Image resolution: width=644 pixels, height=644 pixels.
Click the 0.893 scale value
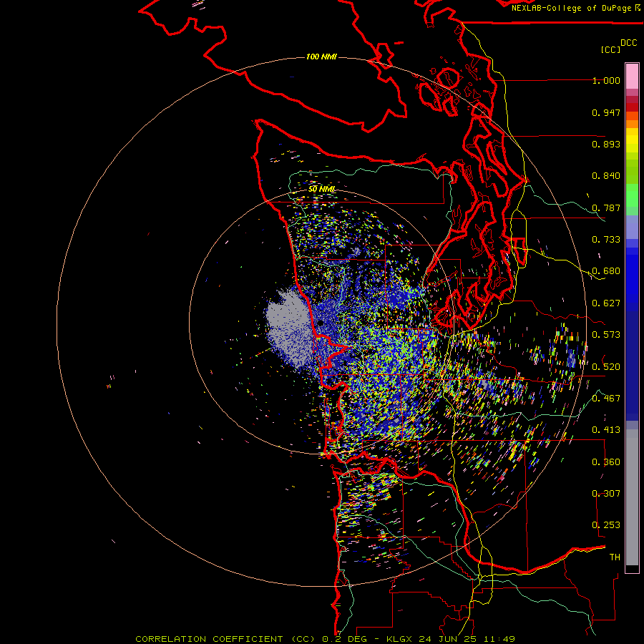[x=606, y=144]
